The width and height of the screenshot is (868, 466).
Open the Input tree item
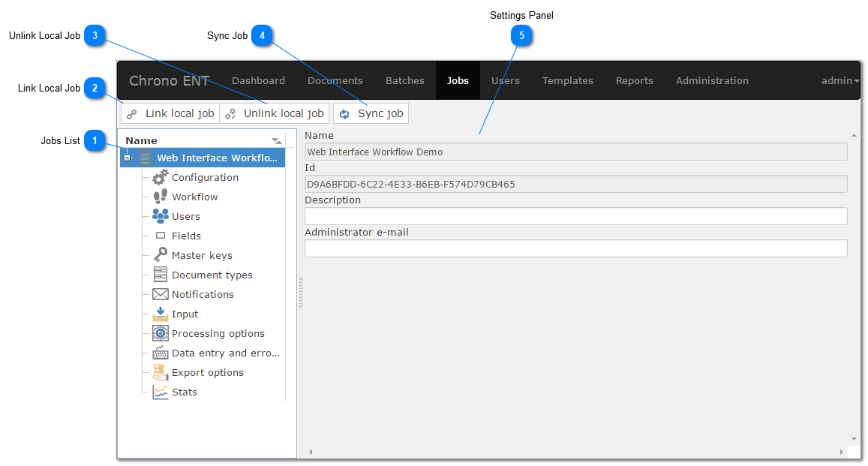(x=185, y=314)
